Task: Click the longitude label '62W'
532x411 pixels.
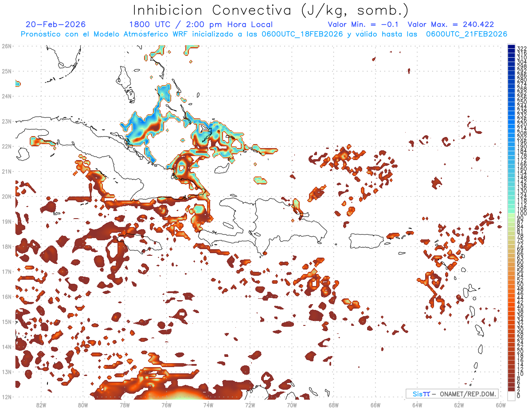Action: pos(459,405)
